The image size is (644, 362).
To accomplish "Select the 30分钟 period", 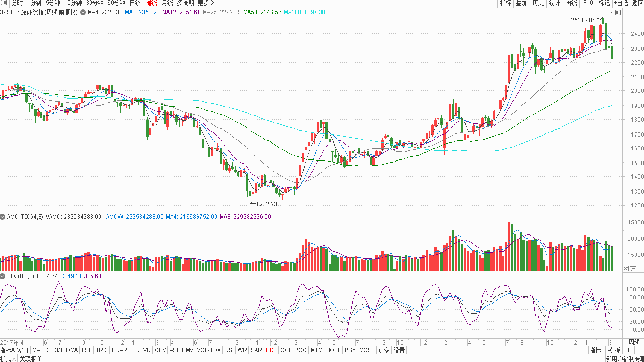I will [x=94, y=3].
